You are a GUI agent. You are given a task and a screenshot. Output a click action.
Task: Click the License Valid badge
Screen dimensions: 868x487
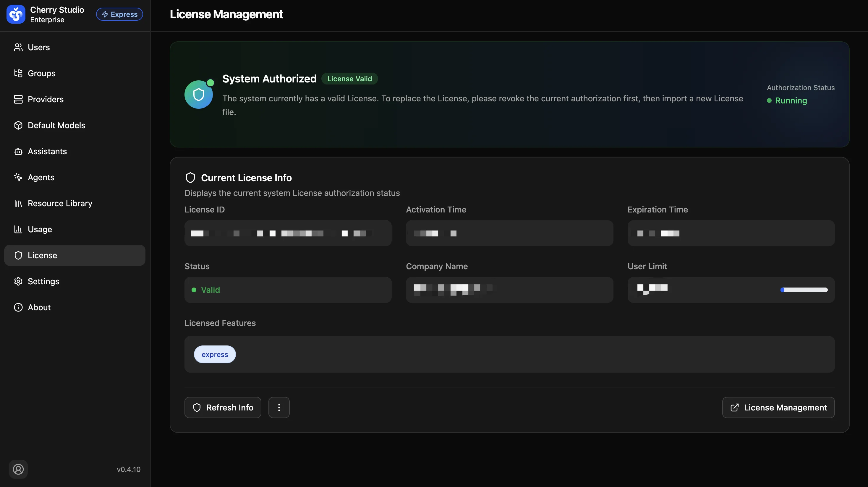tap(349, 79)
